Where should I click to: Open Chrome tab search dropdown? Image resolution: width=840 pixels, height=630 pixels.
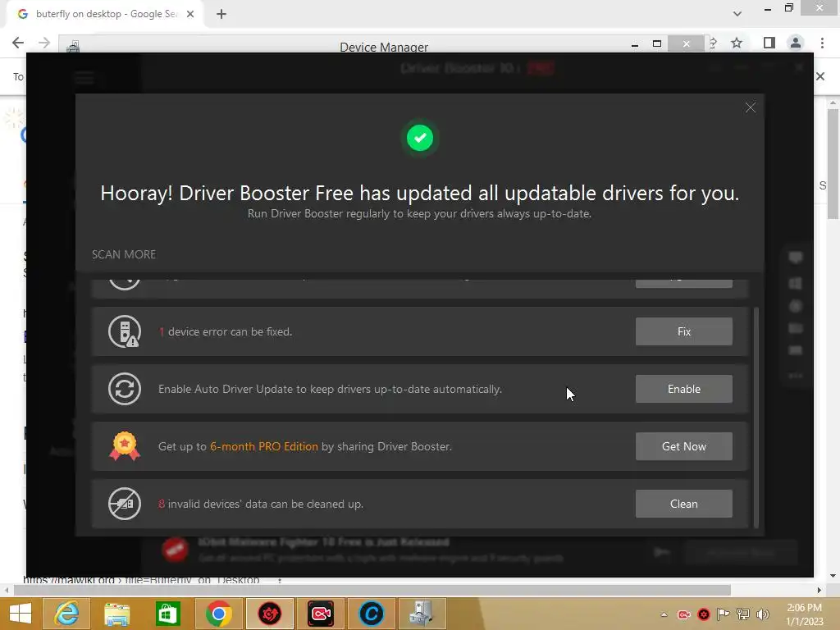point(737,14)
